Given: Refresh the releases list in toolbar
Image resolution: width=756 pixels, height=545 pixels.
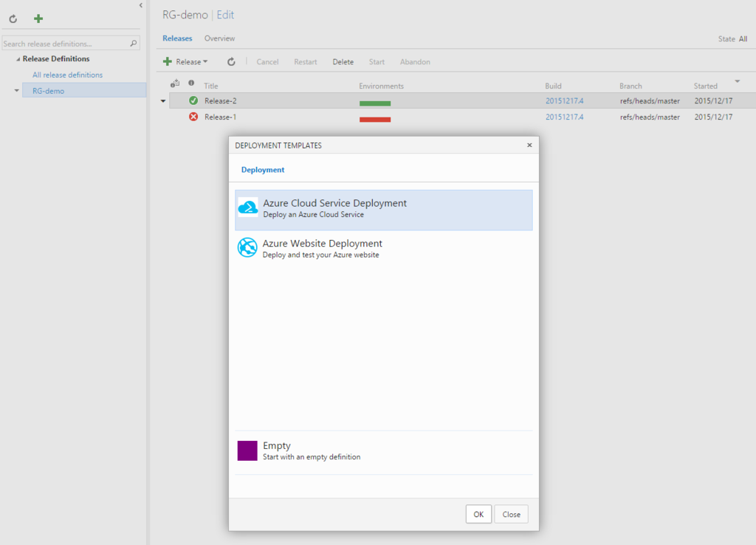Looking at the screenshot, I should [x=231, y=62].
